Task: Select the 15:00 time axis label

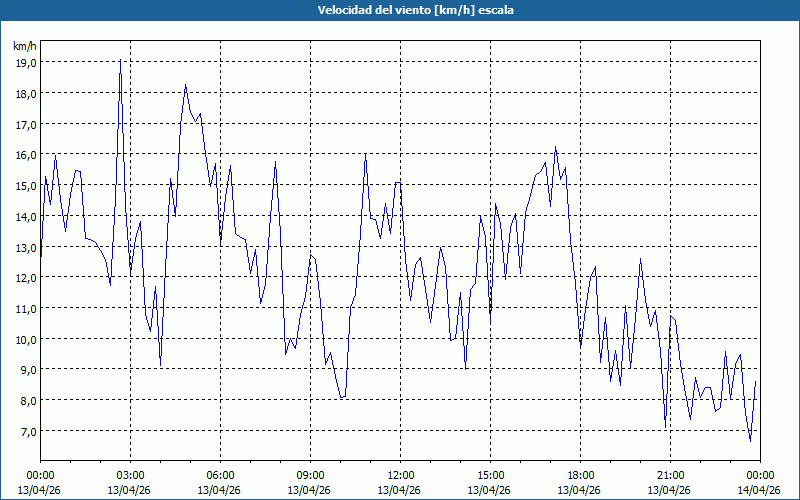Action: (490, 475)
